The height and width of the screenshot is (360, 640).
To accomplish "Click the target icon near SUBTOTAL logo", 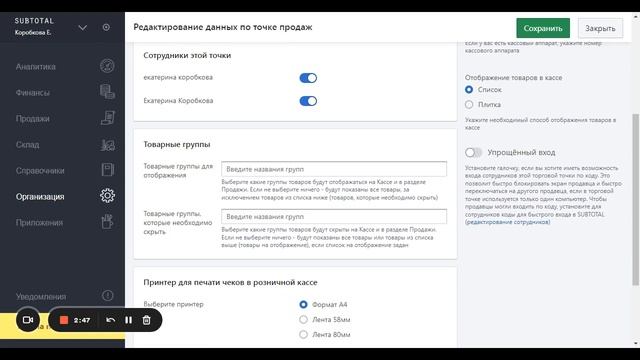I will 106,27.
